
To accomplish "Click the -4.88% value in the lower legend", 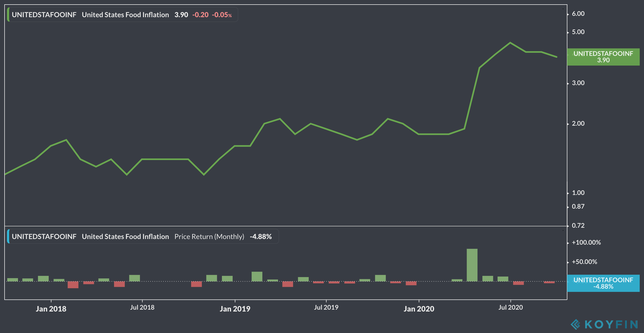I will (261, 237).
